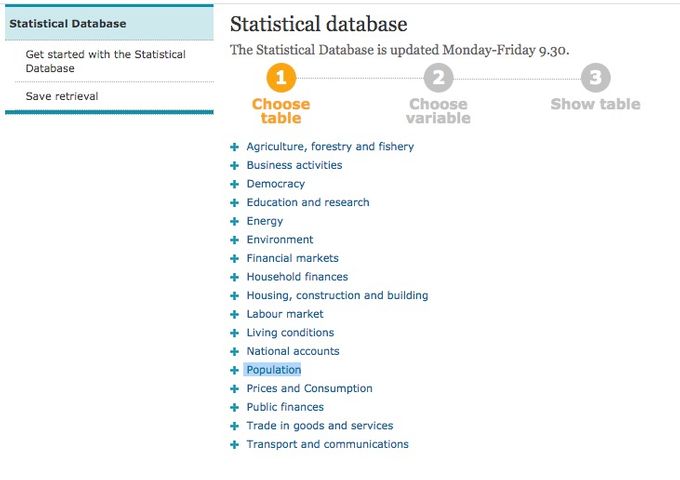
Task: Click the plus icon for Transport and communications
Action: [234, 445]
